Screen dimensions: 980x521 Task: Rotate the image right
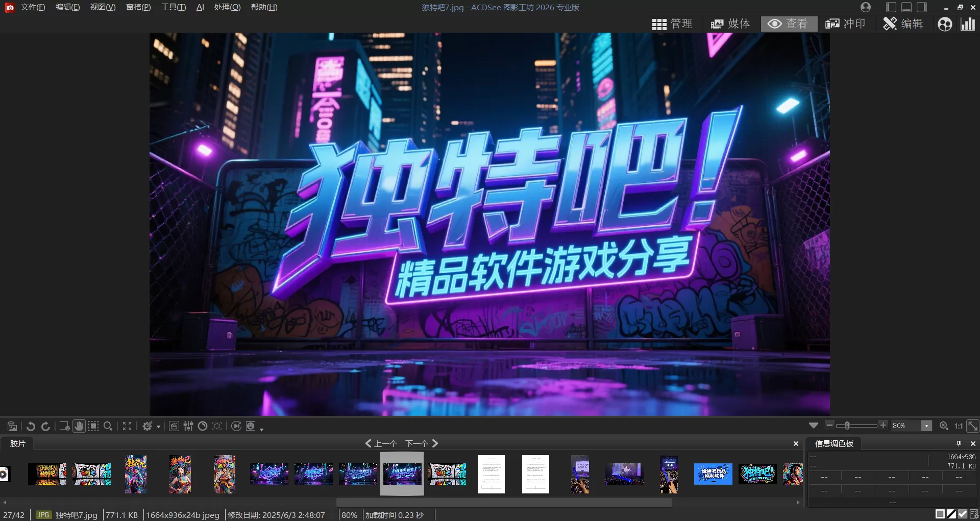point(46,426)
